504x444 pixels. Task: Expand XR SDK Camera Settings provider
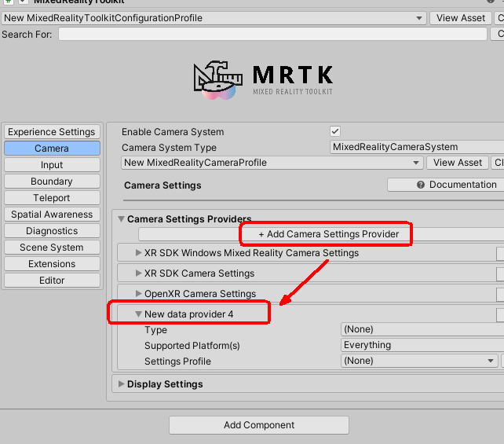138,273
